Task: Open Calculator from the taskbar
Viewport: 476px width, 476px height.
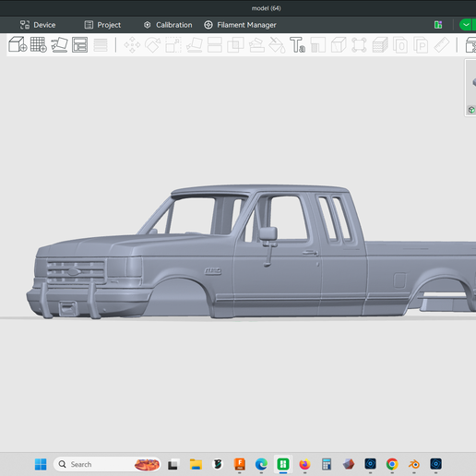Action: point(327,464)
